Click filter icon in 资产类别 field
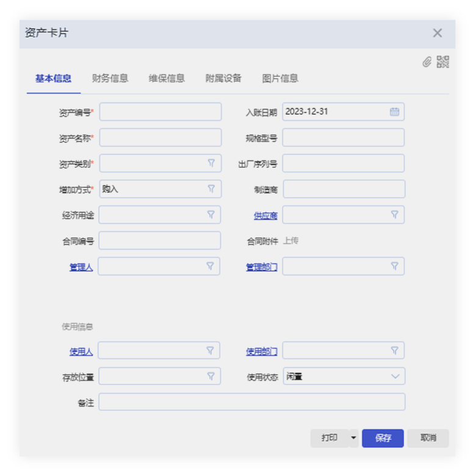The height and width of the screenshot is (476, 475). click(x=211, y=163)
